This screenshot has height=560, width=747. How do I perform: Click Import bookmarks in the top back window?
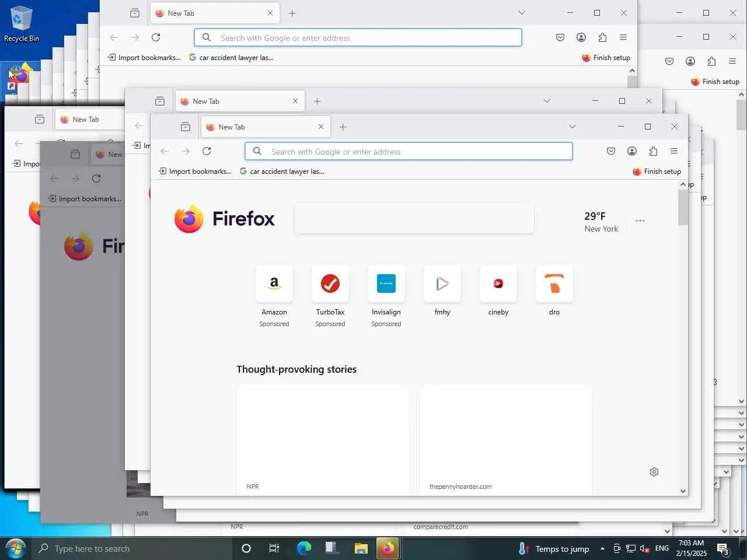point(144,58)
